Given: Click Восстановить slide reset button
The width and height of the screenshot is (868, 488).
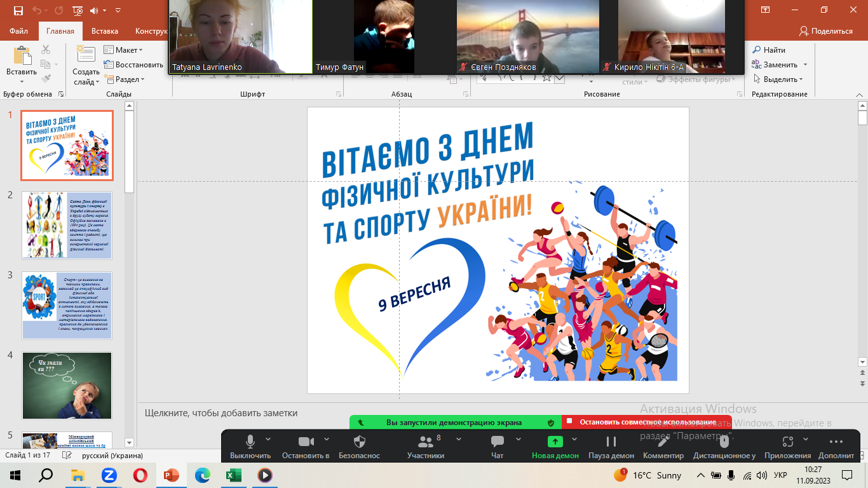Looking at the screenshot, I should point(133,64).
